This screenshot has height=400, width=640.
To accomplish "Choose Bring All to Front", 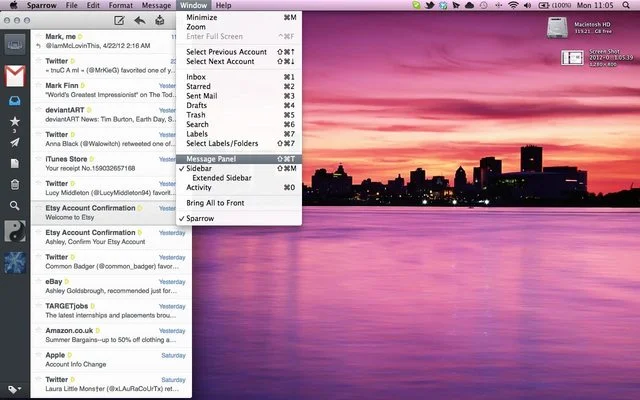I will coord(239,203).
